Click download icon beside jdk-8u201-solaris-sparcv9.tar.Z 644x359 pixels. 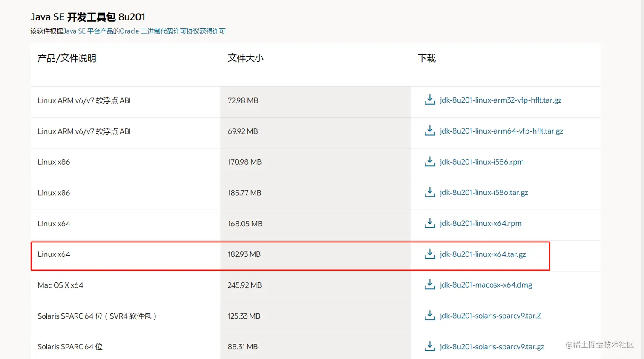pyautogui.click(x=430, y=316)
